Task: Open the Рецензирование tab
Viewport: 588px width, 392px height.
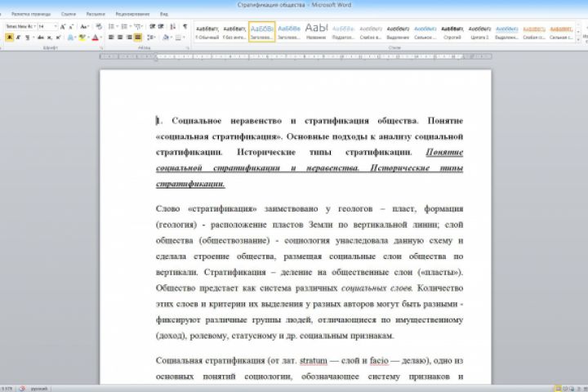Action: pos(132,14)
